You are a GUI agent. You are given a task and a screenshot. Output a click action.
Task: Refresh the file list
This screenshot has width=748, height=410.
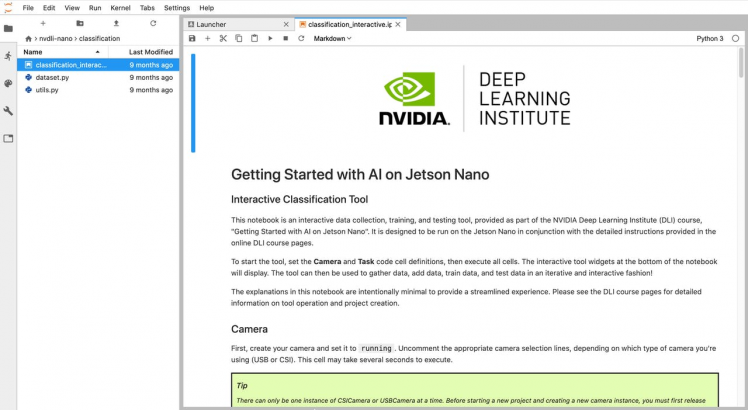coord(153,23)
